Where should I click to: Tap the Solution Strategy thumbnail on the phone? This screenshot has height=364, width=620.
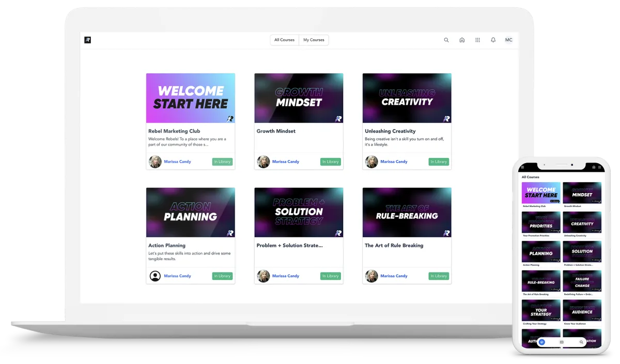click(582, 251)
